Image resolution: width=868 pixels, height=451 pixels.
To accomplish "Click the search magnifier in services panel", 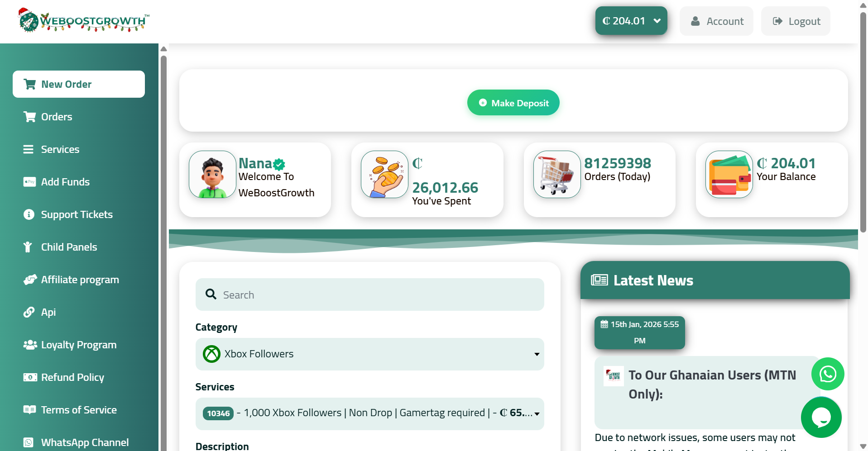I will [211, 294].
